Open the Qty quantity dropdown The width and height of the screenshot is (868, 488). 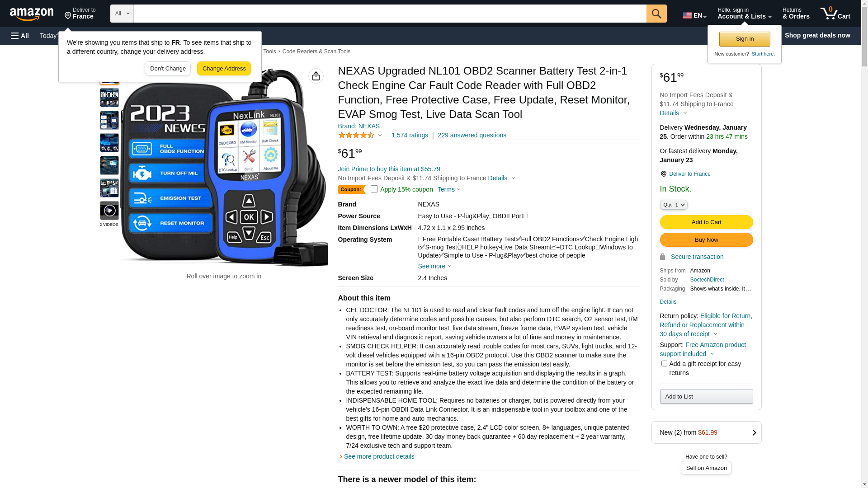point(674,205)
